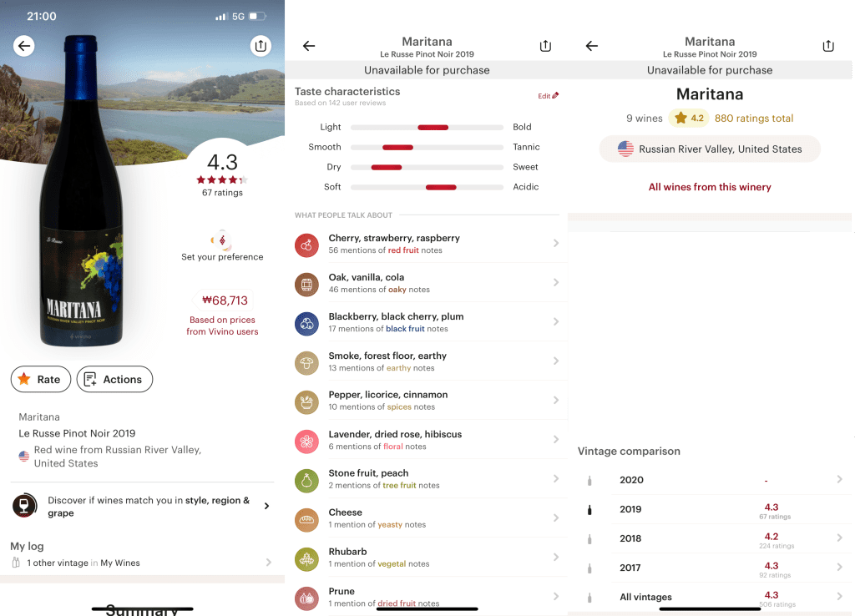Viewport: 855px width, 616px height.
Task: Tap the Rate button
Action: coord(41,379)
